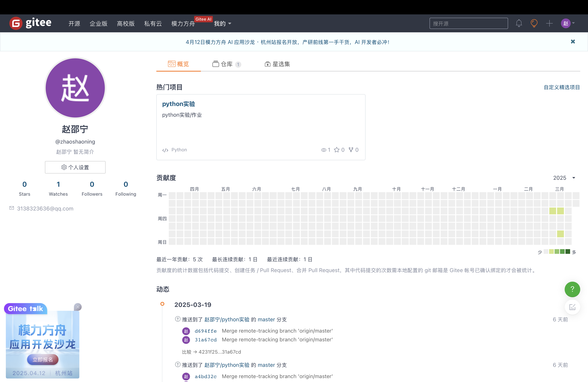This screenshot has height=382, width=588.
Task: Switch to the 仓库 tab
Action: (226, 64)
